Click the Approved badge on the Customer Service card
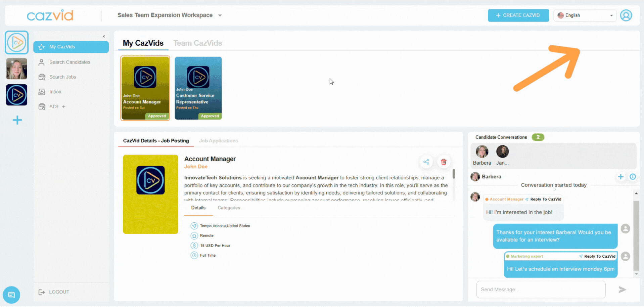Screen dimensions: 644x307 point(210,116)
